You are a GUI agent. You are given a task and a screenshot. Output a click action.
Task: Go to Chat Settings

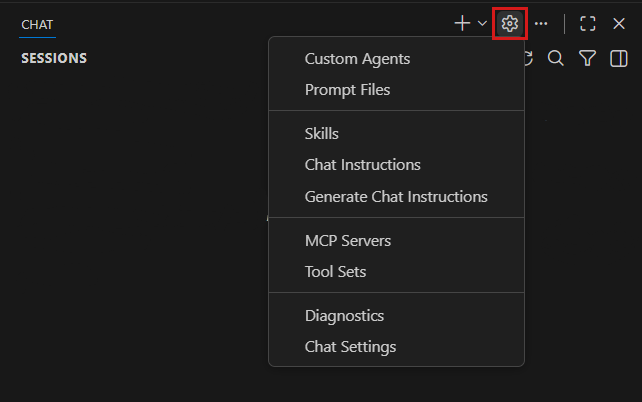(350, 347)
